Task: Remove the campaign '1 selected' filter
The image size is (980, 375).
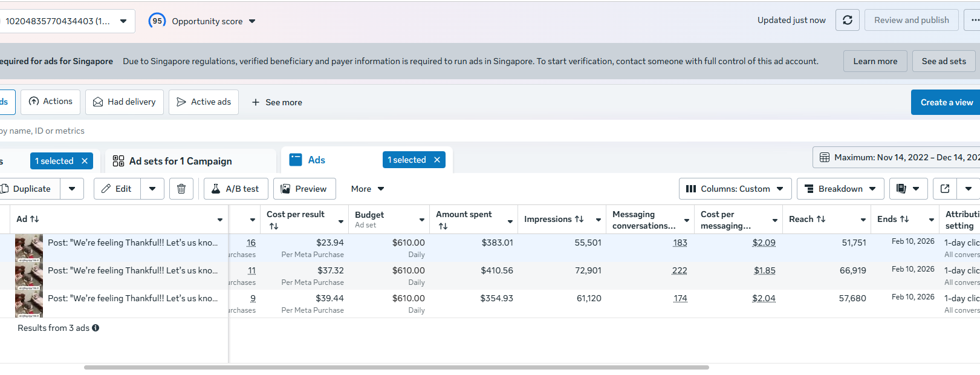Action: coord(85,161)
